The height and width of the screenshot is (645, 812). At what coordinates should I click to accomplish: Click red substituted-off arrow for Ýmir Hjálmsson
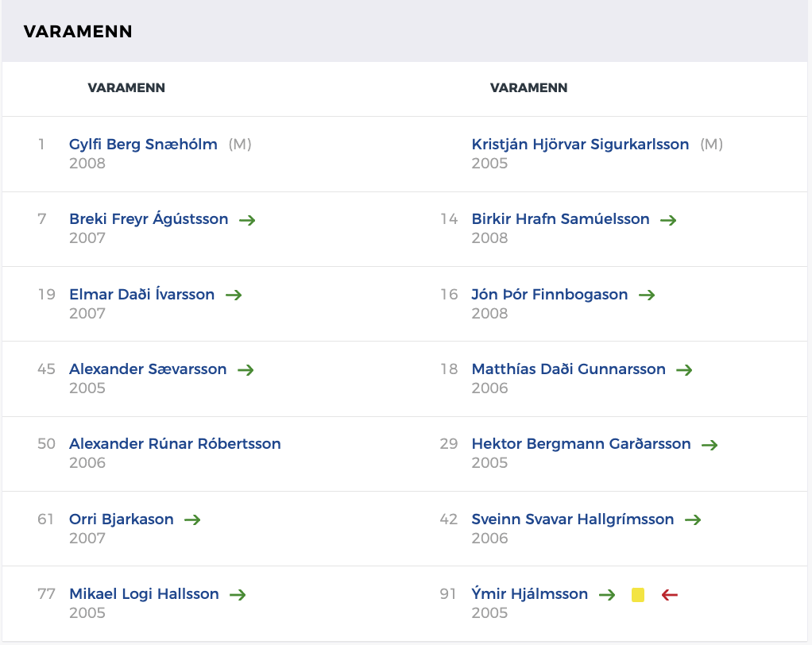pos(670,595)
